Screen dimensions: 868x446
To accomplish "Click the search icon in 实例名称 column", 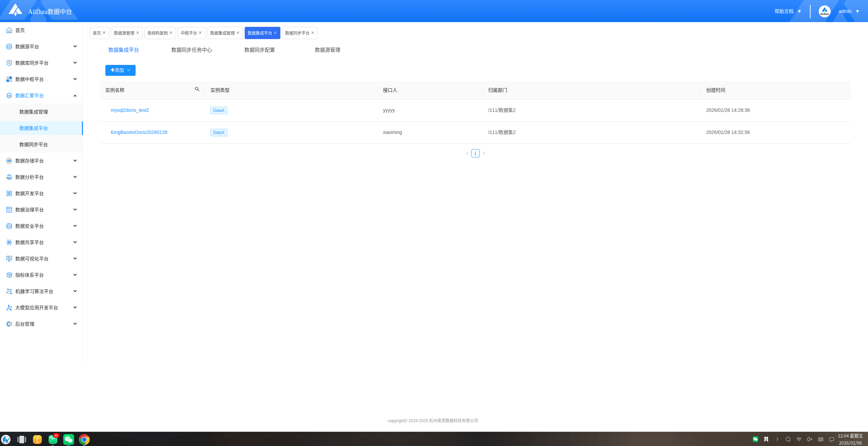I will pyautogui.click(x=197, y=89).
